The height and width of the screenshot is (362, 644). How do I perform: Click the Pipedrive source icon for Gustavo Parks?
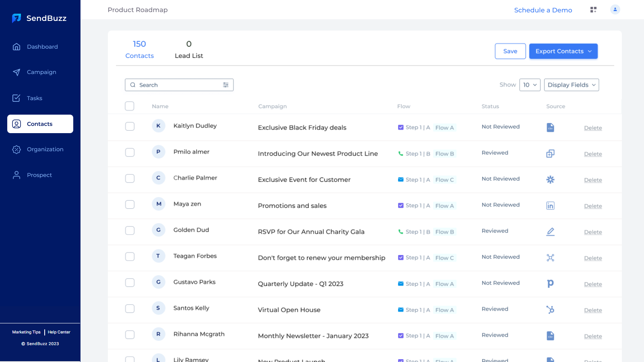[x=550, y=284]
